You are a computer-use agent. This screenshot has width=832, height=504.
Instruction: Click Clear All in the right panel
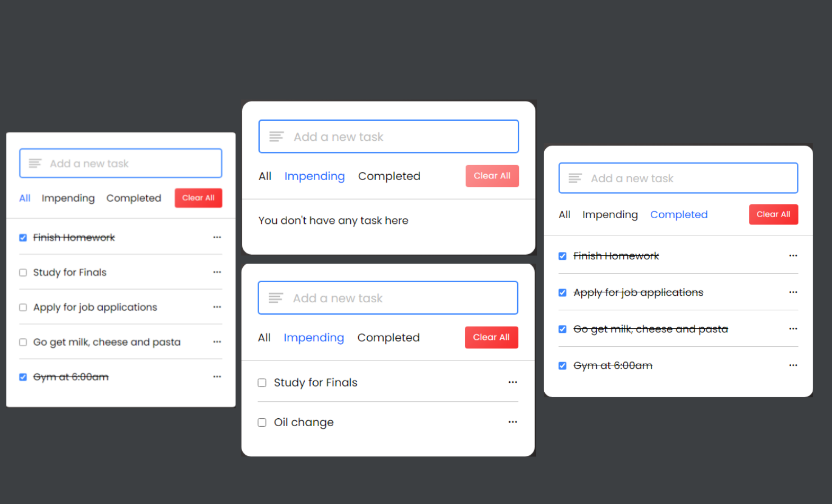pyautogui.click(x=773, y=214)
